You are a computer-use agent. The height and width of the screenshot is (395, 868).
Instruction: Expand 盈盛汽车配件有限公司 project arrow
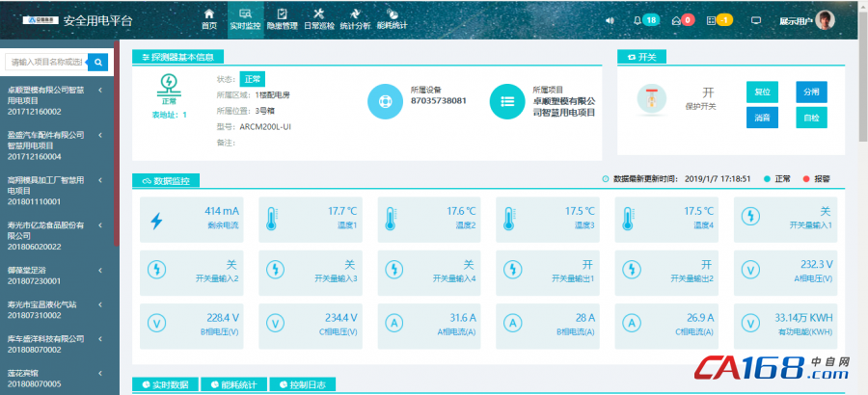pyautogui.click(x=100, y=135)
